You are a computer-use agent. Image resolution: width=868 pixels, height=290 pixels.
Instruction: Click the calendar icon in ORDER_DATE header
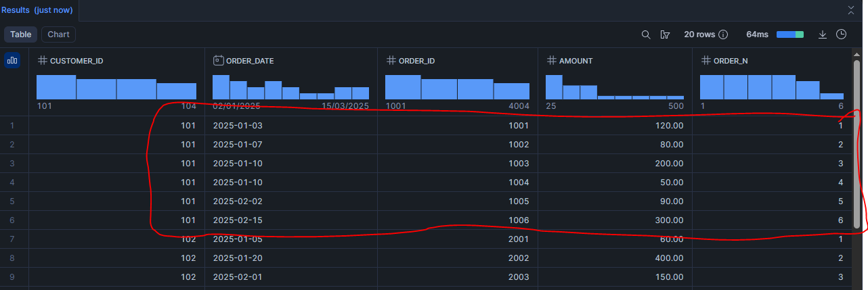coord(218,61)
